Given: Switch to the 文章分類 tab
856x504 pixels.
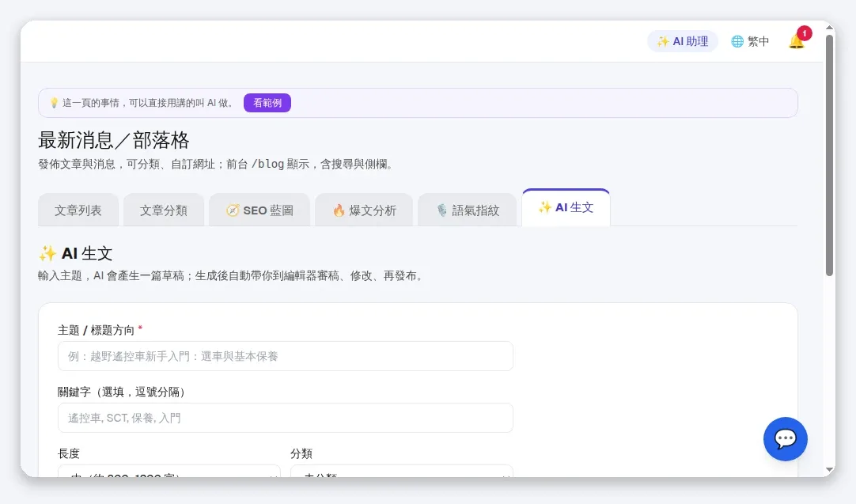Looking at the screenshot, I should [x=164, y=210].
